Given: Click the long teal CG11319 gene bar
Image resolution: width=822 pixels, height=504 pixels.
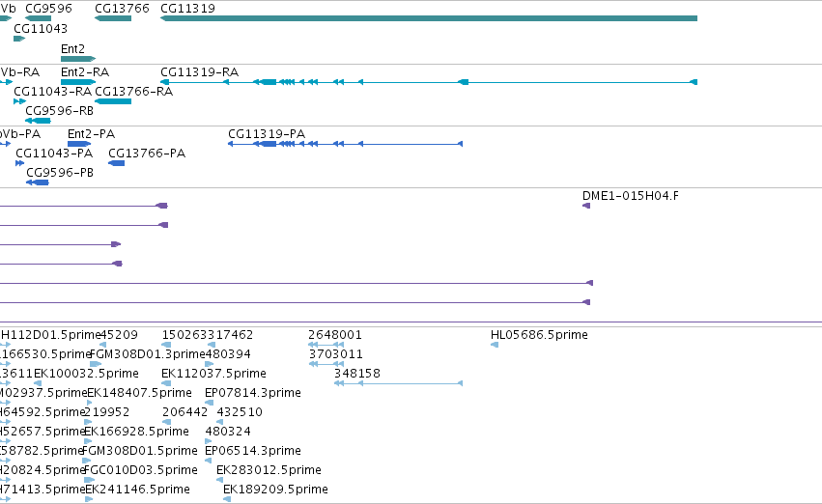Looking at the screenshot, I should (429, 18).
